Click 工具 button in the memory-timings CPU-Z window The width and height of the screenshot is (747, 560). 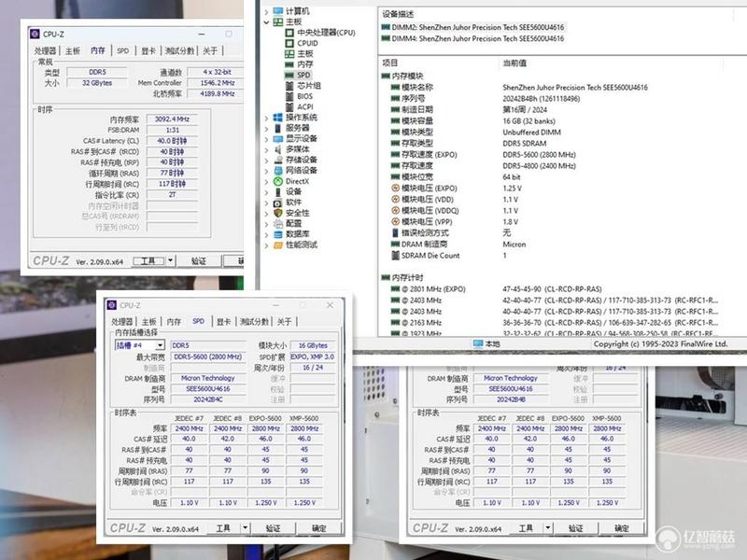click(148, 261)
